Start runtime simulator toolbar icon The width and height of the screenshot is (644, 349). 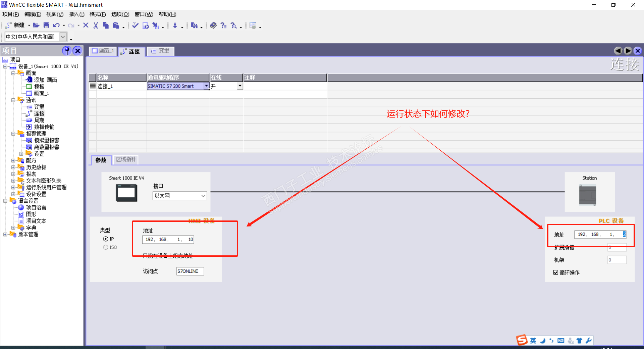(x=146, y=25)
